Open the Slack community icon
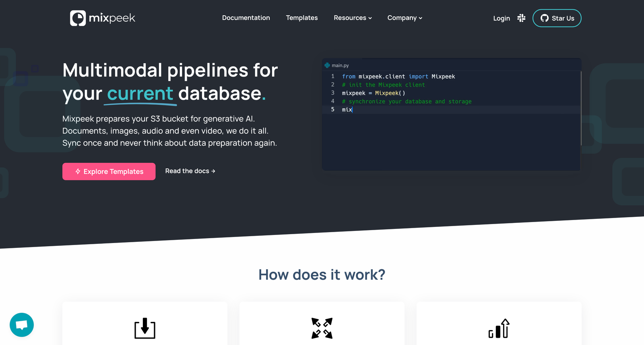The height and width of the screenshot is (345, 644). 521,18
